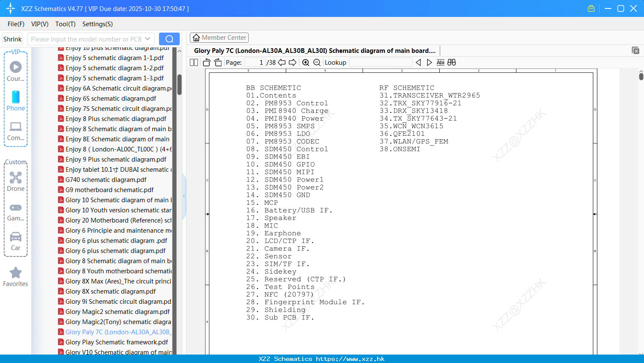
Task: Open Enjoy 6S schematic diagram.pdf
Action: (111, 98)
